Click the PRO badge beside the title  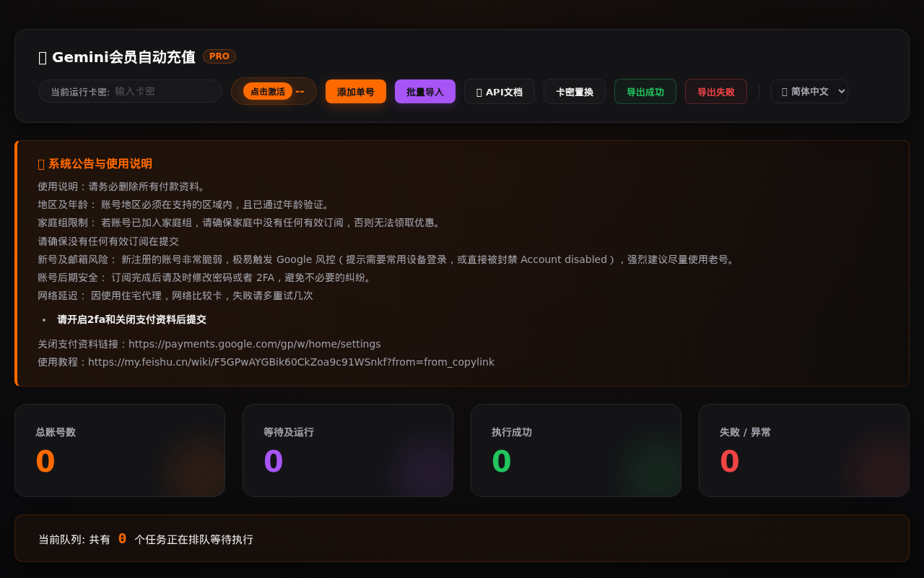click(219, 56)
